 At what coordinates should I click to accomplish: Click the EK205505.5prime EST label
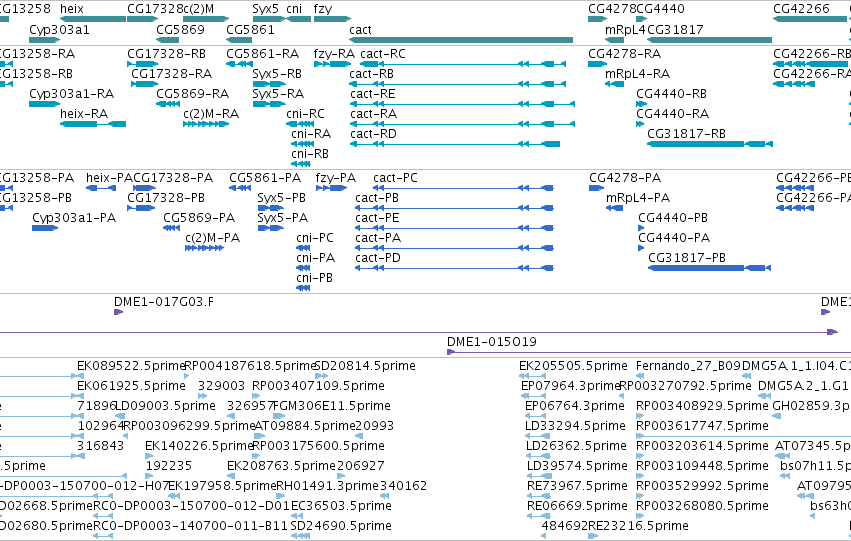pos(573,366)
